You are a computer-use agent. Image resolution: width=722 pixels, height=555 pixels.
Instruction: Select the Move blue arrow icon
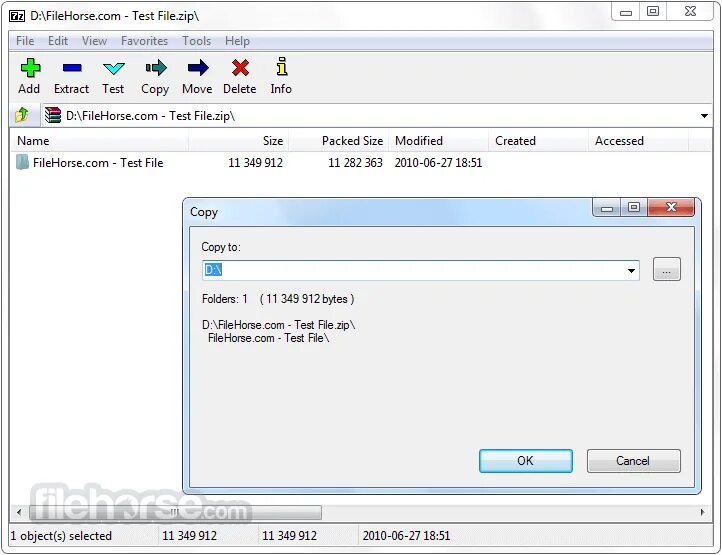pyautogui.click(x=198, y=68)
